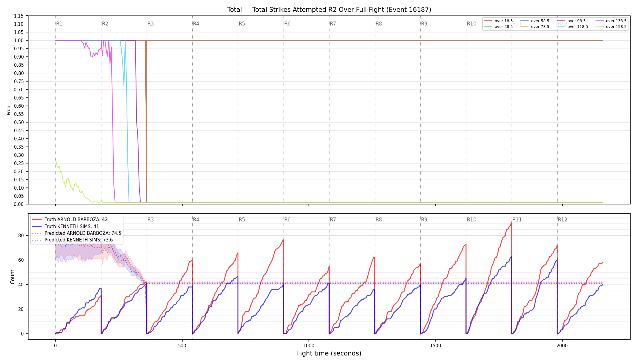Click the R10 round marker in the probability chart

coord(471,24)
